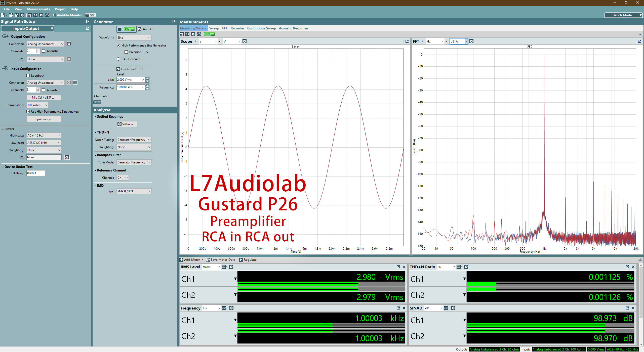
Task: Click the Save Project disk icon
Action: pos(17,15)
